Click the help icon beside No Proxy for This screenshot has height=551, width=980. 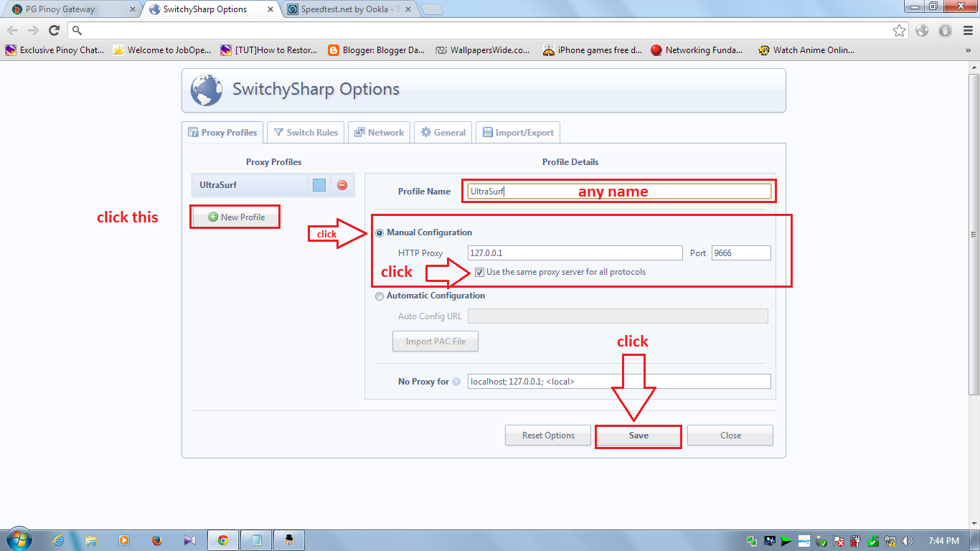[458, 381]
